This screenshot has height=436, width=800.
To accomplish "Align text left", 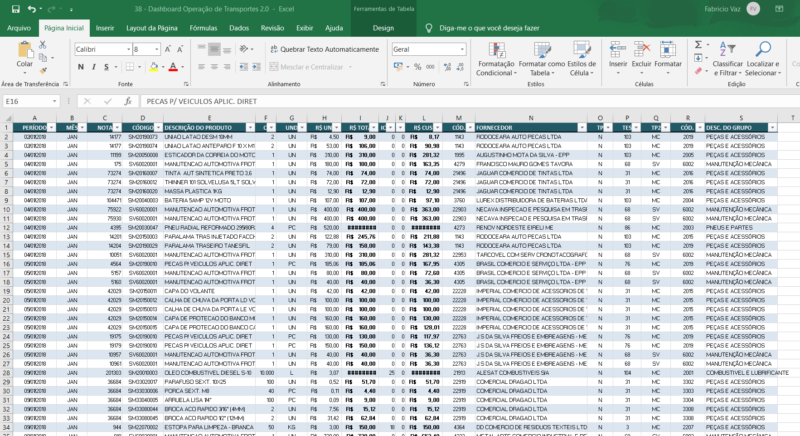I will pyautogui.click(x=202, y=67).
